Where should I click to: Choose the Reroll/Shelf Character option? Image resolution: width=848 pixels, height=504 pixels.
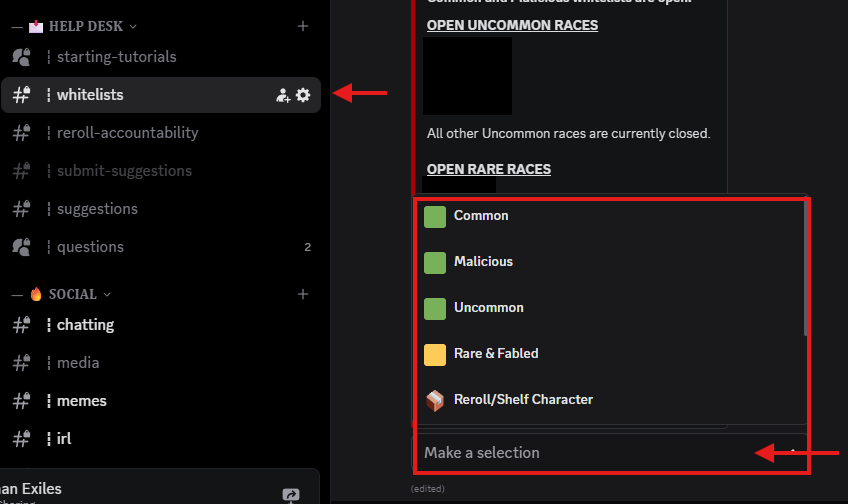point(610,400)
